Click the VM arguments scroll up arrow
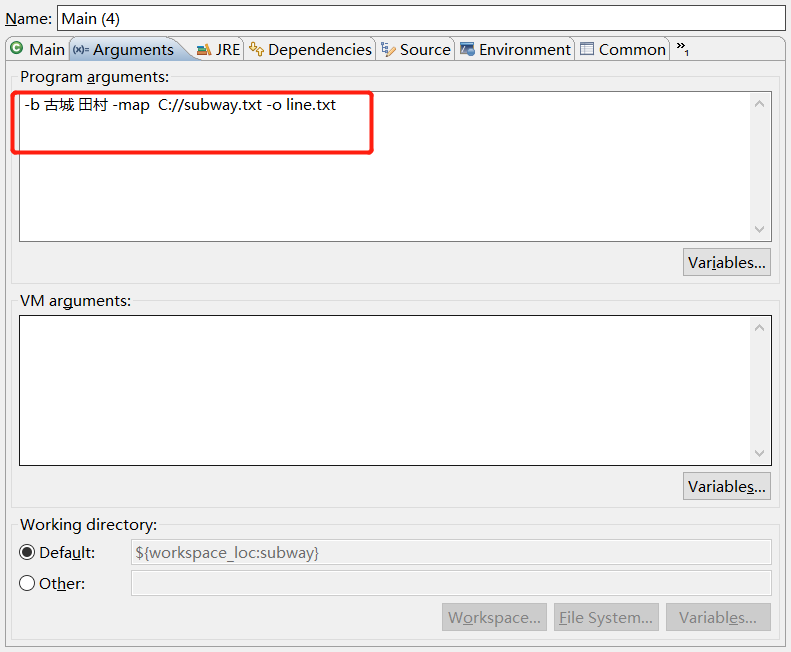The width and height of the screenshot is (791, 652). click(760, 328)
